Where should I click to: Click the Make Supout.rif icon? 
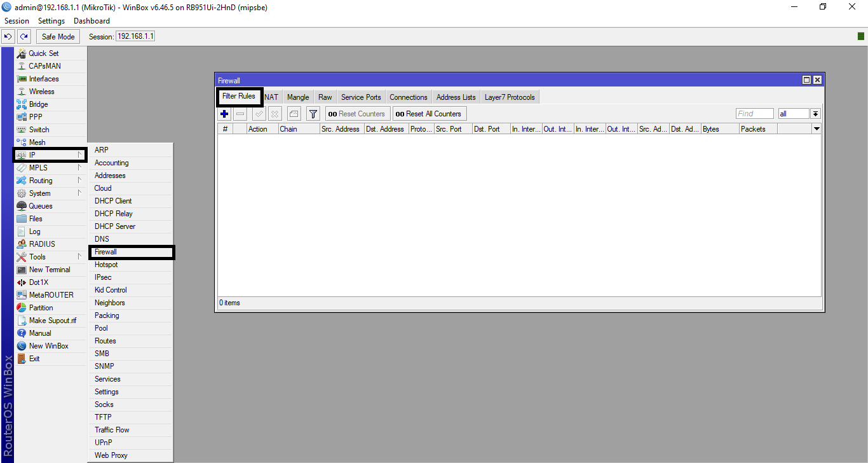point(22,321)
